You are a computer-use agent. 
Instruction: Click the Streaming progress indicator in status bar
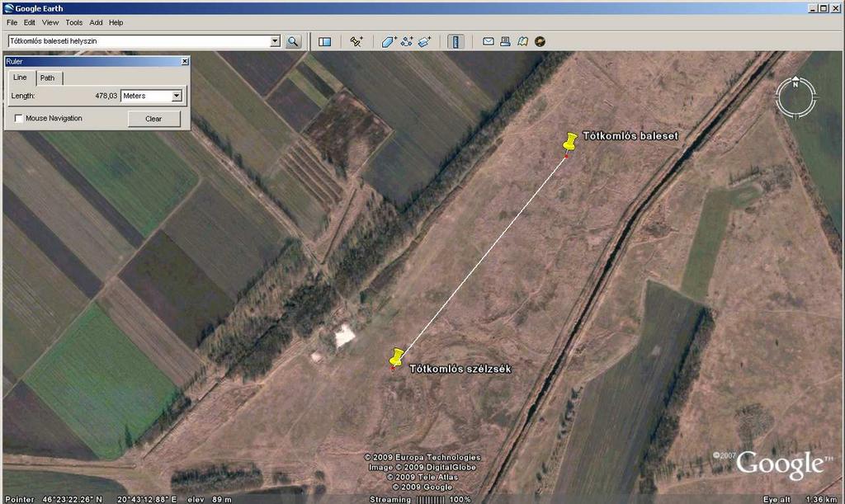tap(420, 499)
